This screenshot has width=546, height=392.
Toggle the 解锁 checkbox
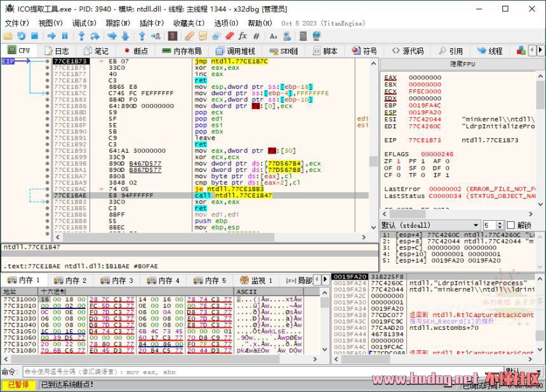(x=510, y=225)
